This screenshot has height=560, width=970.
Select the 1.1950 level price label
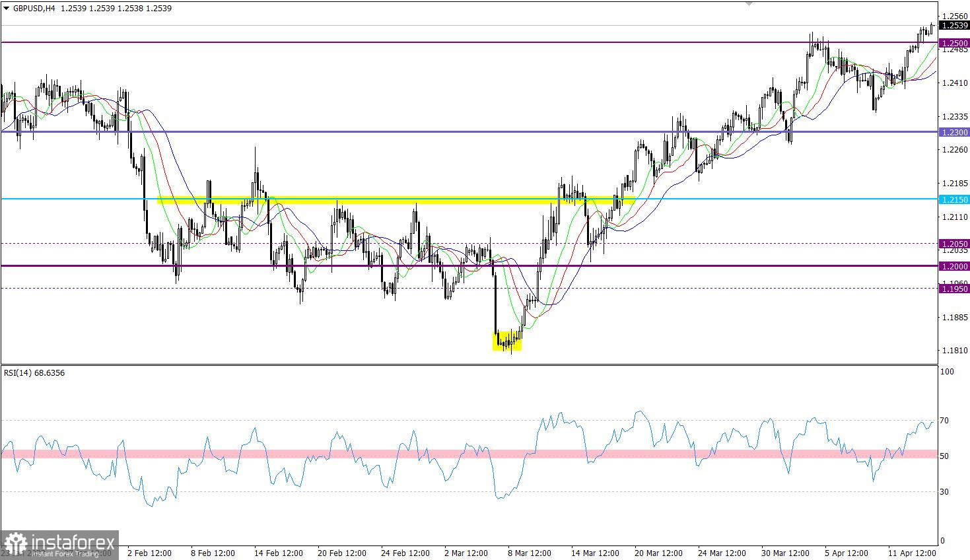point(954,289)
